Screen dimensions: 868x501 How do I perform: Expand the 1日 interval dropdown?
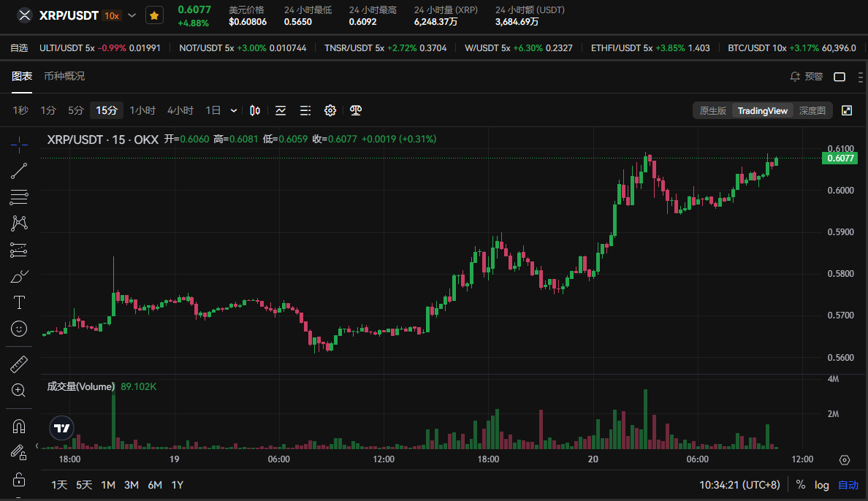[x=235, y=110]
